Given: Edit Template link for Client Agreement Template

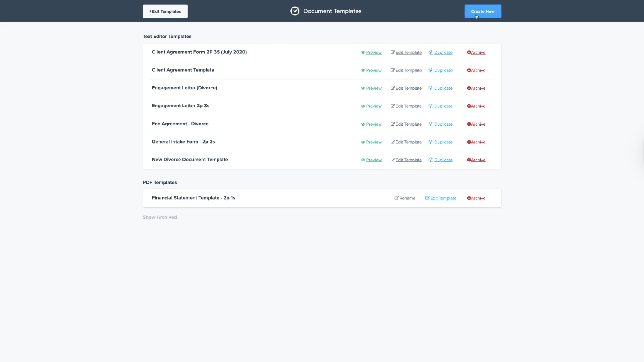Looking at the screenshot, I should pyautogui.click(x=409, y=70).
